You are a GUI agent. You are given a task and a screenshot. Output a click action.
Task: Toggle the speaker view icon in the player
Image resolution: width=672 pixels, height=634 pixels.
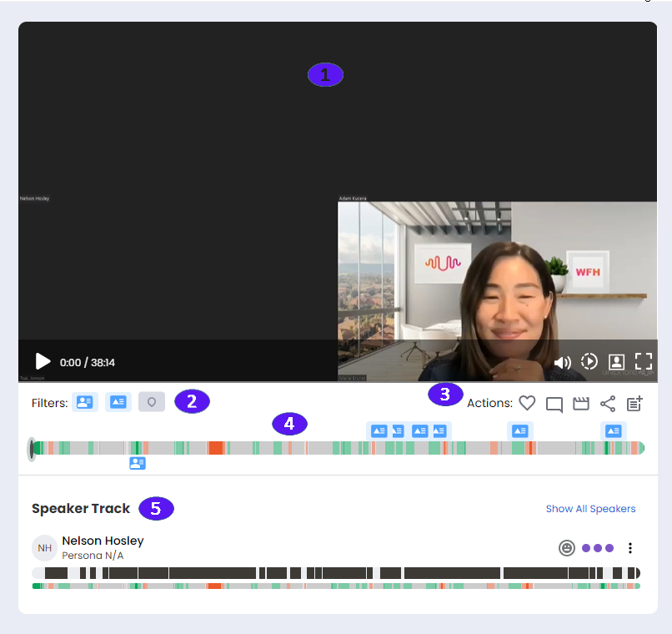(x=616, y=362)
